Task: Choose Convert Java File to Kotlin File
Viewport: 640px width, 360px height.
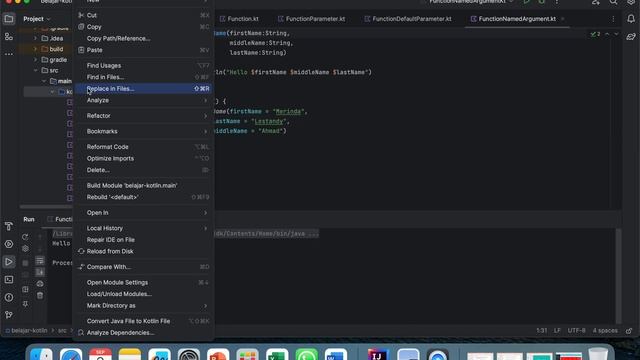Action: point(144,321)
